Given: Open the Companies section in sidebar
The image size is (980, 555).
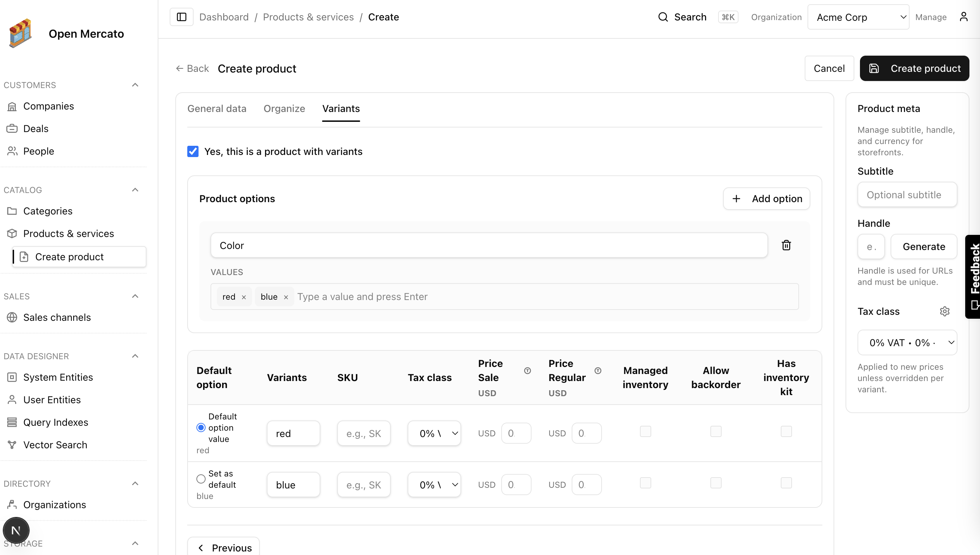Looking at the screenshot, I should tap(48, 106).
